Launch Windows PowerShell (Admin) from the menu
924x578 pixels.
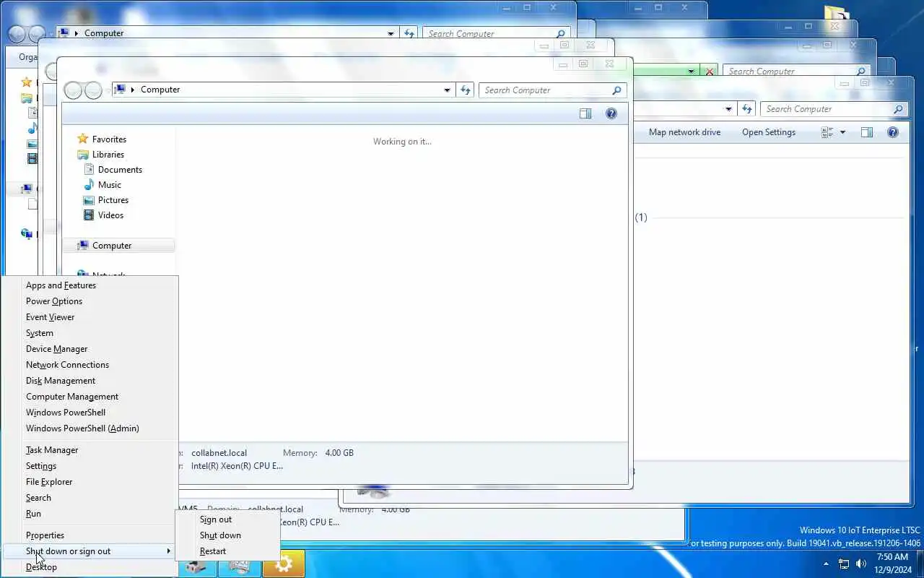click(90, 428)
